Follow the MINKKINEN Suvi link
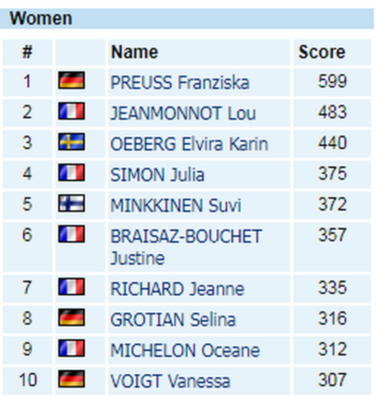The height and width of the screenshot is (396, 378). click(x=176, y=205)
